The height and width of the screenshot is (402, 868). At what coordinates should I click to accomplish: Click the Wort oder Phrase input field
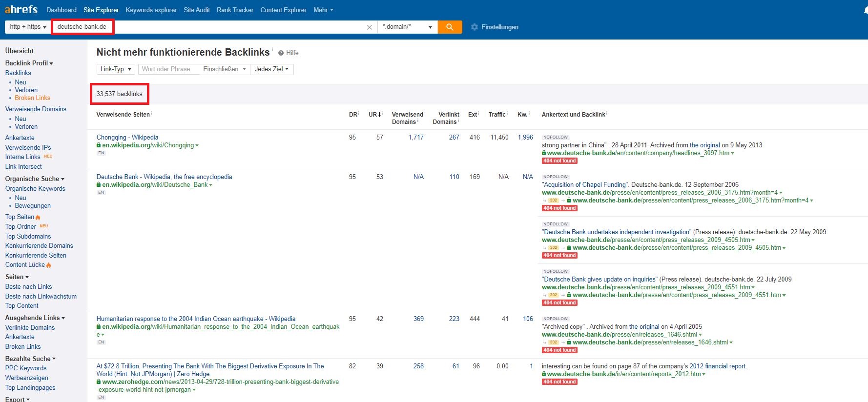[x=169, y=69]
